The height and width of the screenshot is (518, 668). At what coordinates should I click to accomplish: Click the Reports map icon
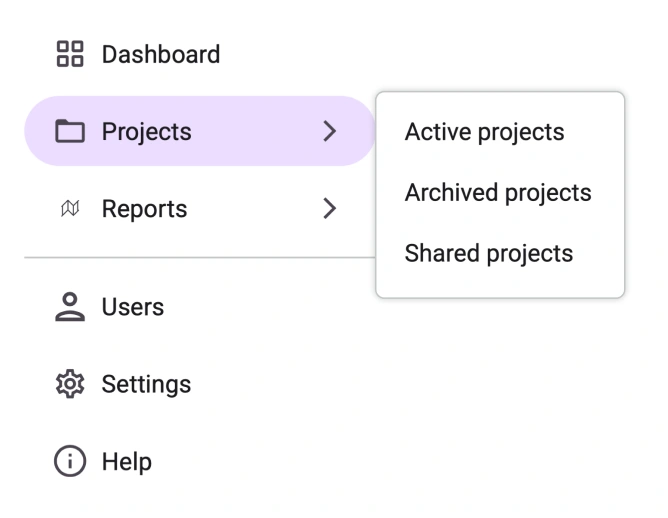coord(70,208)
